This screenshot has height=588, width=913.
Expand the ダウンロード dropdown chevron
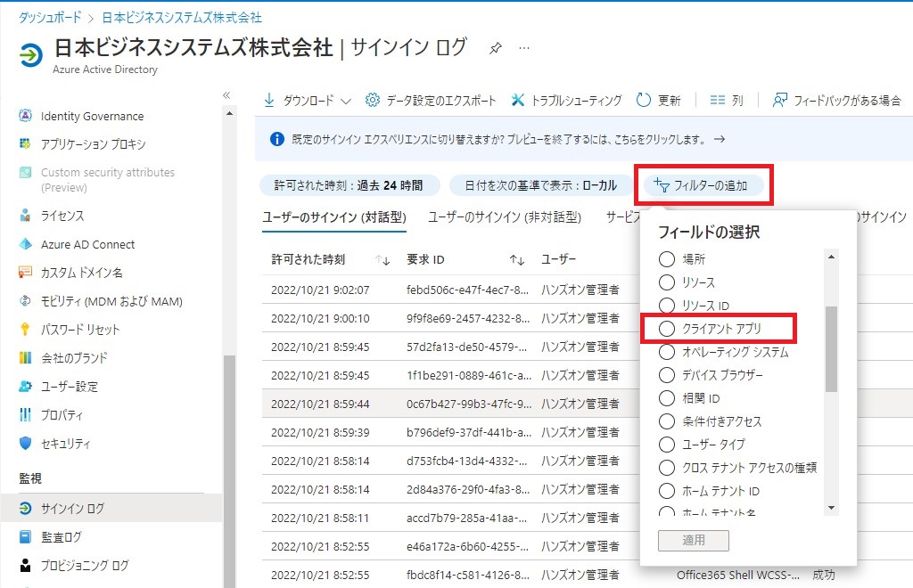coord(346,102)
